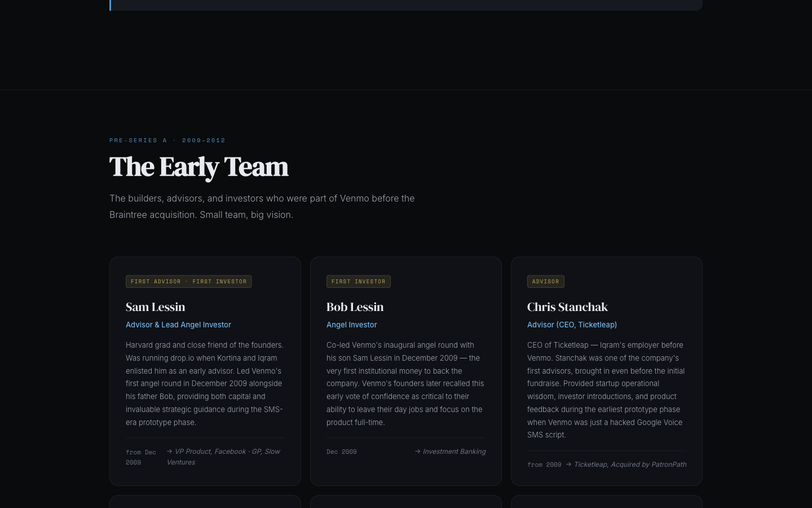
Task: Click the "The Early Team" heading
Action: [198, 167]
